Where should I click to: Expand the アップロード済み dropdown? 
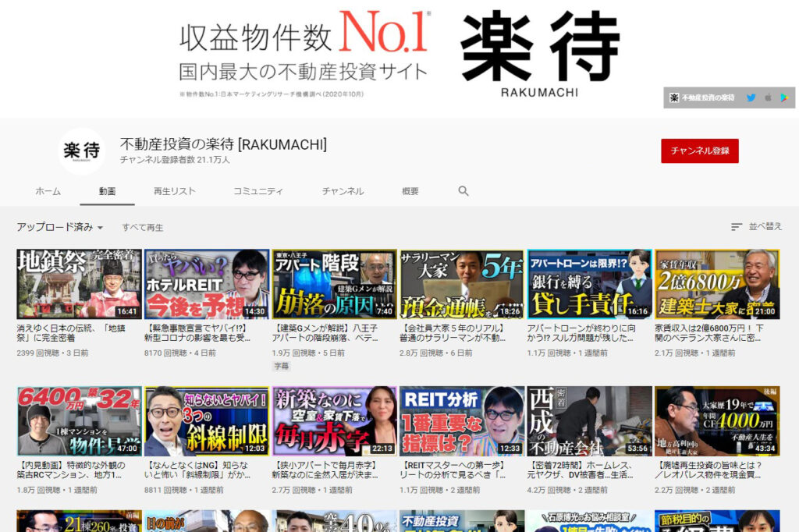point(59,227)
